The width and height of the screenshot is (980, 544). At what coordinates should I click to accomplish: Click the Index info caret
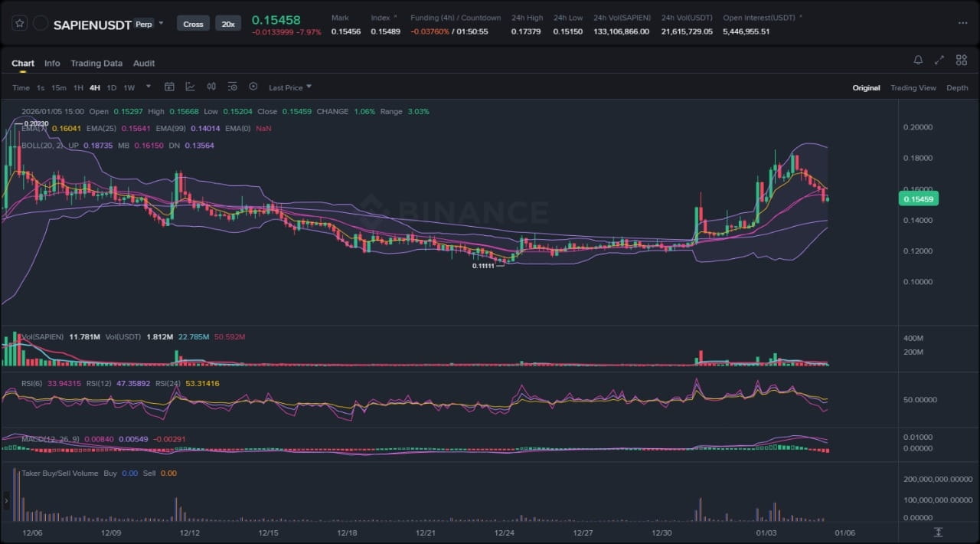tap(395, 16)
